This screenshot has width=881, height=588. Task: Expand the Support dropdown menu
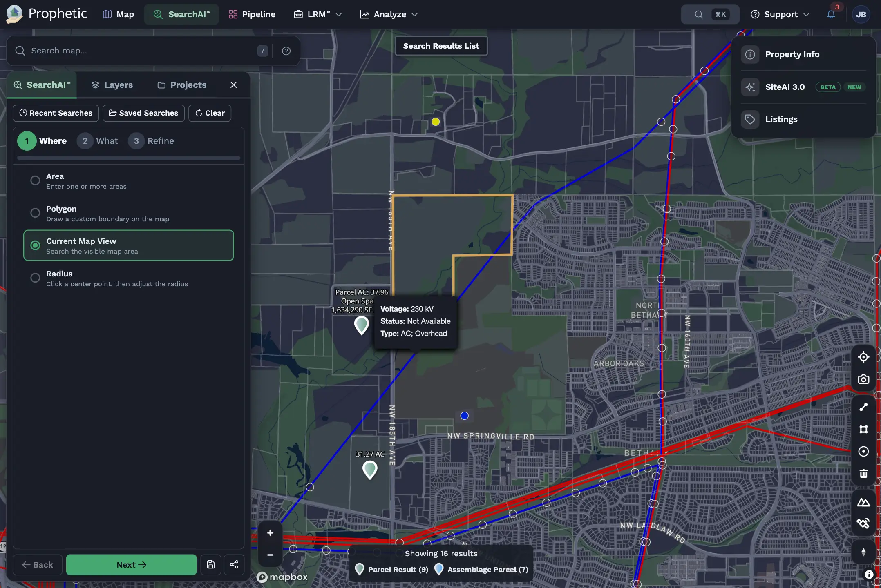point(780,14)
